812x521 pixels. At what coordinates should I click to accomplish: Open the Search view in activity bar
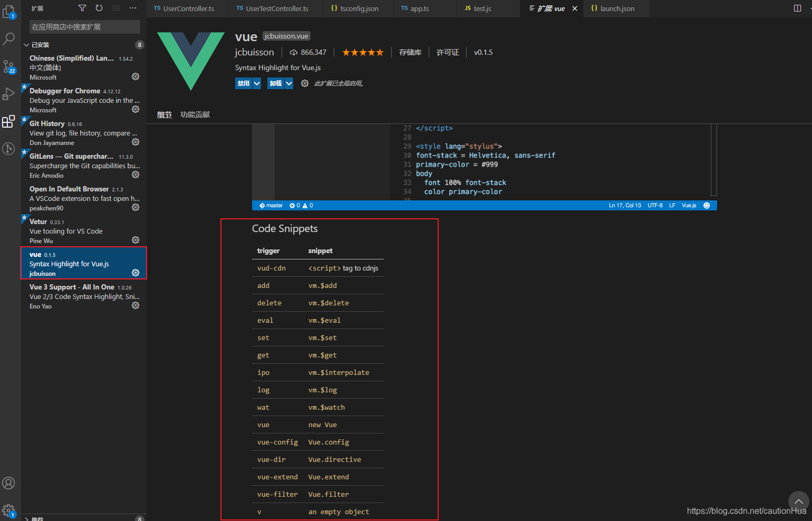click(x=9, y=38)
